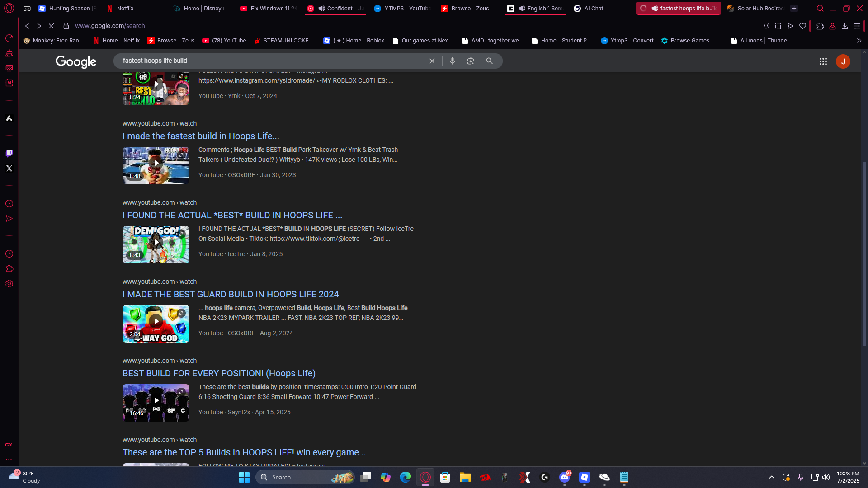
Task: Open the Windows Start menu
Action: 244,477
